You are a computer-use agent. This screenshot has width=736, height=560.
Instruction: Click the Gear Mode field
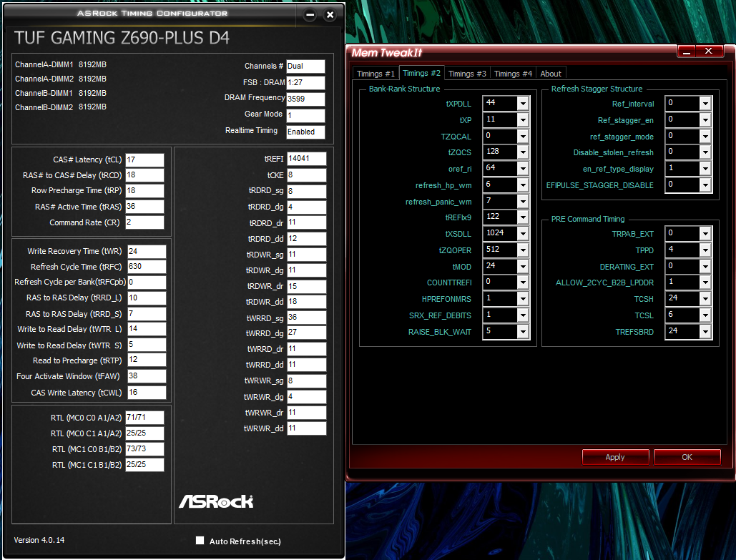pos(305,115)
